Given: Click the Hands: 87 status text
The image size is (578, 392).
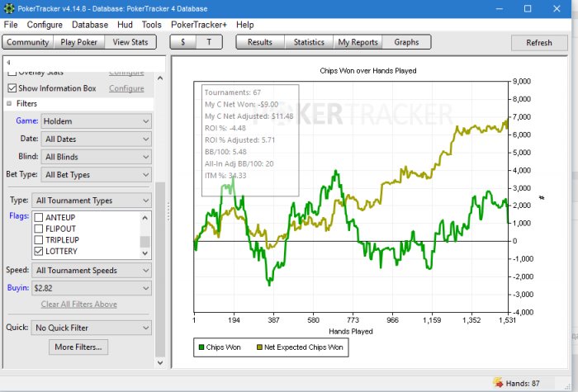Looking at the screenshot, I should tap(523, 384).
